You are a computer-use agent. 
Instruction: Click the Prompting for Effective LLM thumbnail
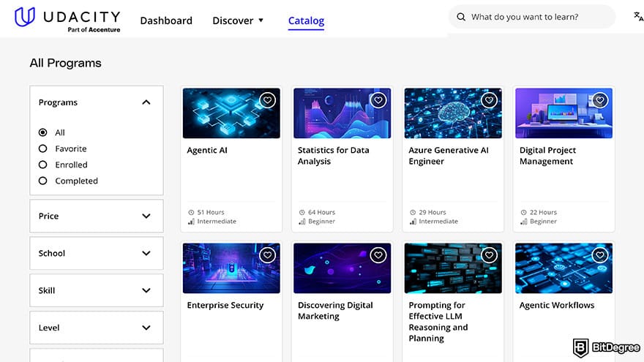453,268
